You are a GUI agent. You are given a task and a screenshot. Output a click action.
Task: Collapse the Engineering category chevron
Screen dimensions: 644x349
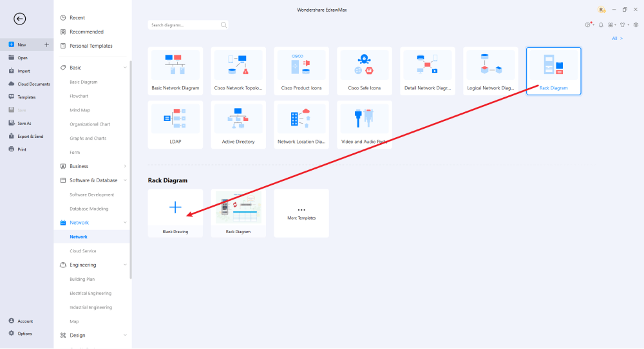(x=125, y=265)
